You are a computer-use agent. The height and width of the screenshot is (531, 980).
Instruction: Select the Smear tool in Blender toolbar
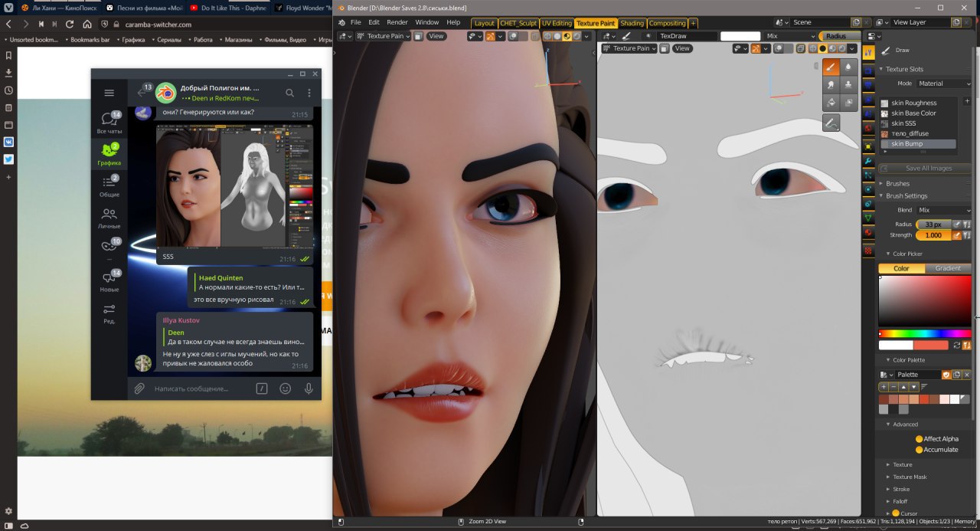[831, 85]
